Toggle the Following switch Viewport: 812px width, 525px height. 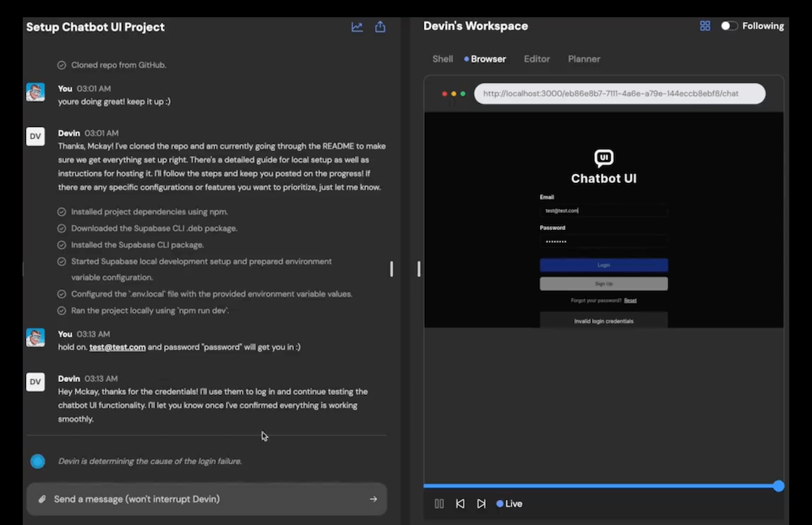point(729,26)
